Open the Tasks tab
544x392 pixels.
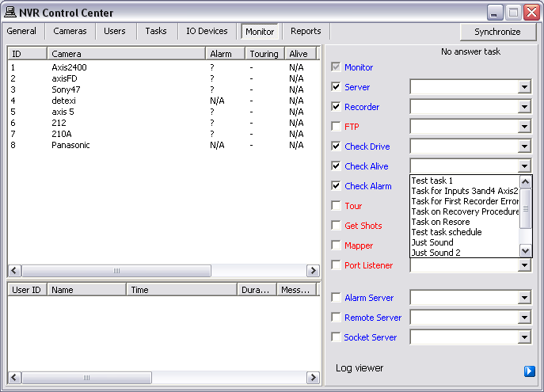coord(156,31)
